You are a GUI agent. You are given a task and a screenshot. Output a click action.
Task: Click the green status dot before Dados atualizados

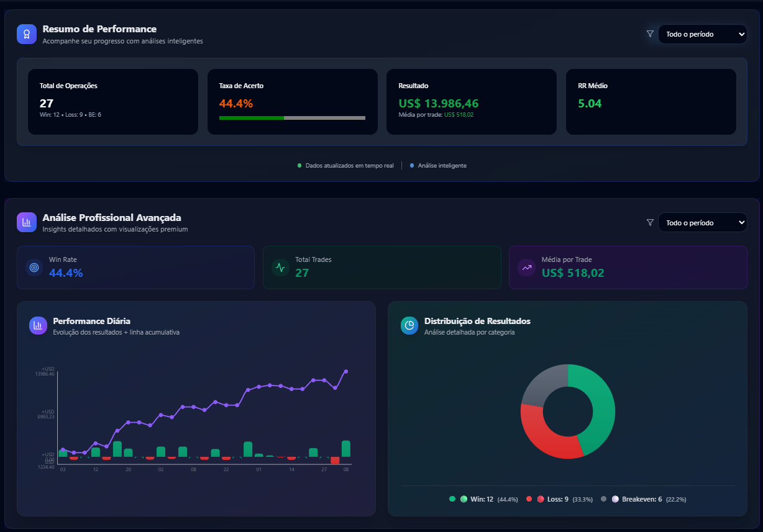[298, 165]
